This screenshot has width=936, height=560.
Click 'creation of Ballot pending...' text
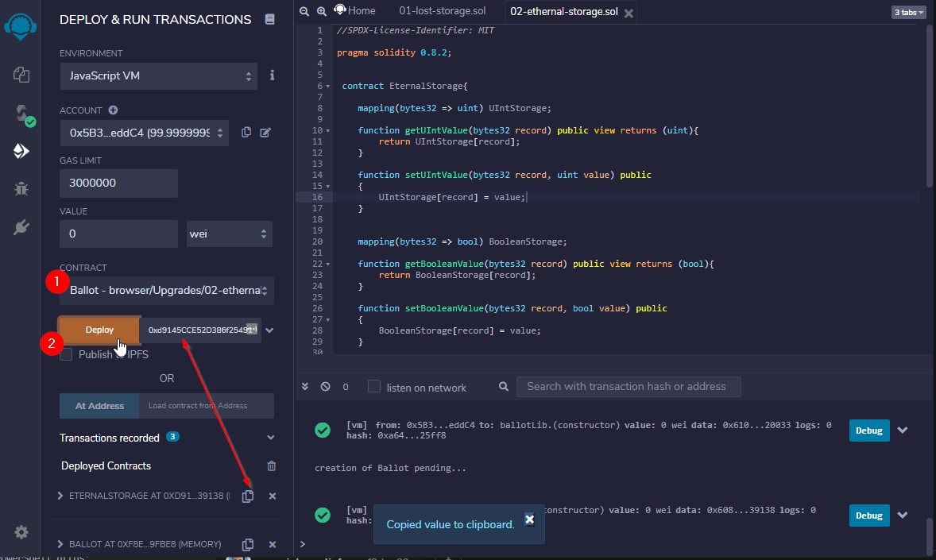[390, 468]
